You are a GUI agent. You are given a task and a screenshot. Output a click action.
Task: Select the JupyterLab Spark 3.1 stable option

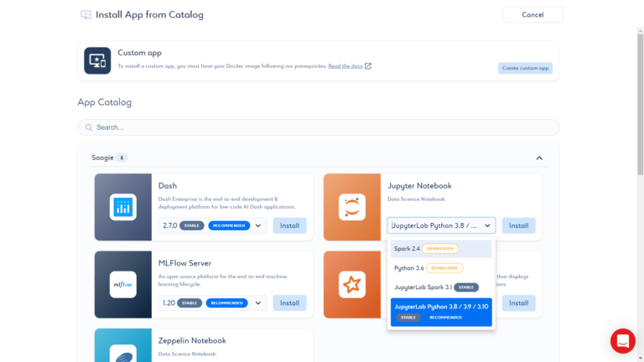coord(441,287)
